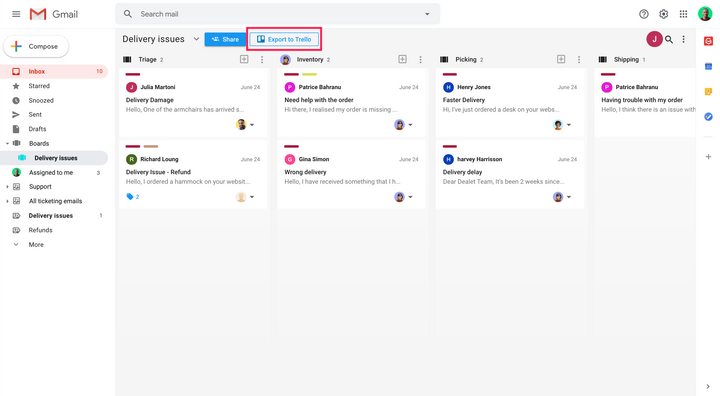Image resolution: width=720 pixels, height=396 pixels.
Task: Click the blue tag icon on Delivery Issue - Refund
Action: tap(129, 197)
